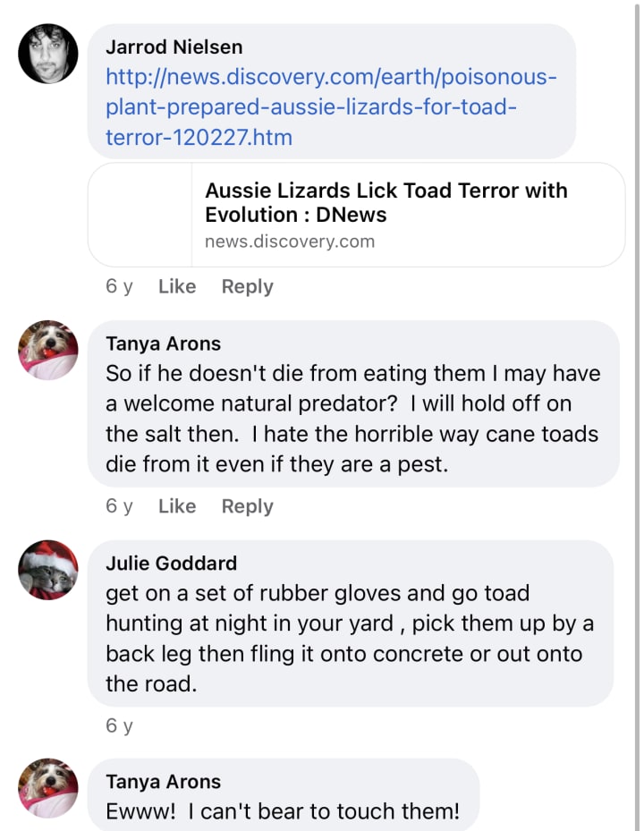Open Julie Goddard's cat avatar
The height and width of the screenshot is (831, 644).
click(x=48, y=570)
